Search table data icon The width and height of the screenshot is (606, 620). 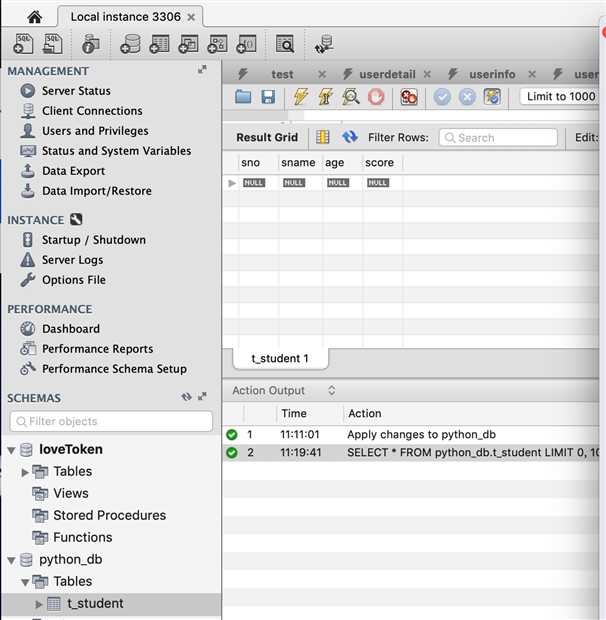pyautogui.click(x=285, y=43)
